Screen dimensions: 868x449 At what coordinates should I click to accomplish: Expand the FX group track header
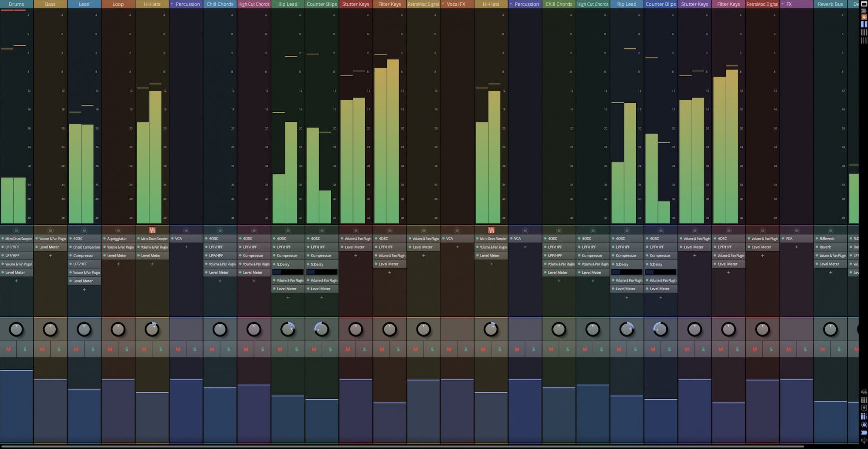[x=783, y=4]
